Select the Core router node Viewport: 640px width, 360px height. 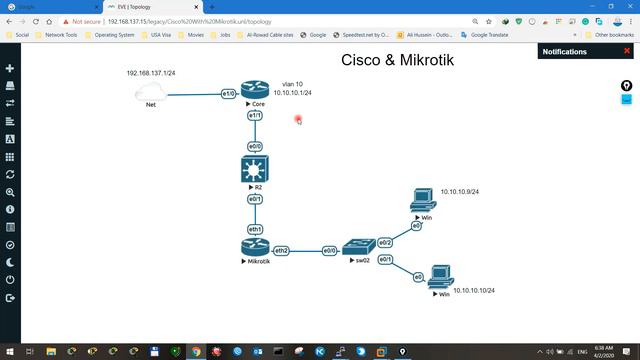(x=255, y=89)
